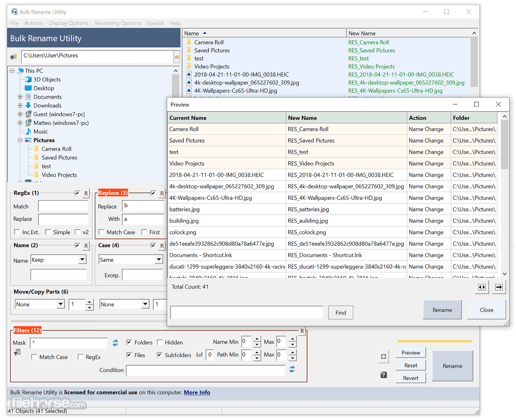Viewport: 516px width, 420px height.
Task: Increase the Name Min stepper value
Action: coord(257,339)
